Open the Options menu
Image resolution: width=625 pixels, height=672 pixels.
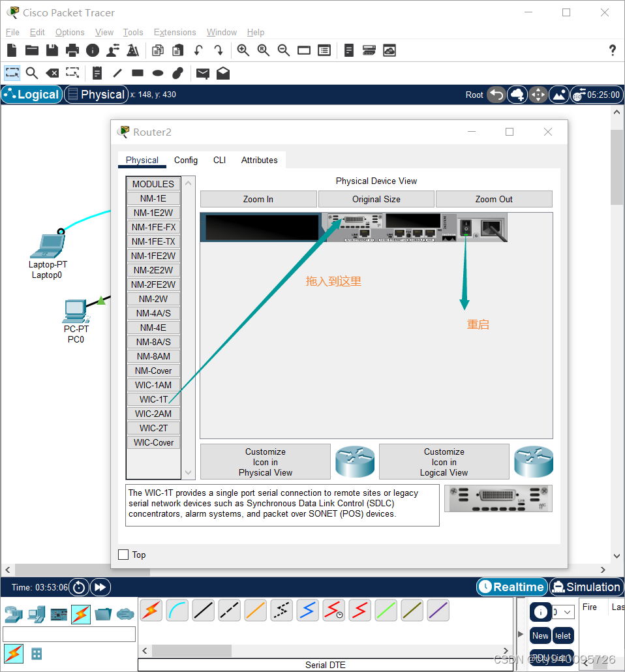70,32
